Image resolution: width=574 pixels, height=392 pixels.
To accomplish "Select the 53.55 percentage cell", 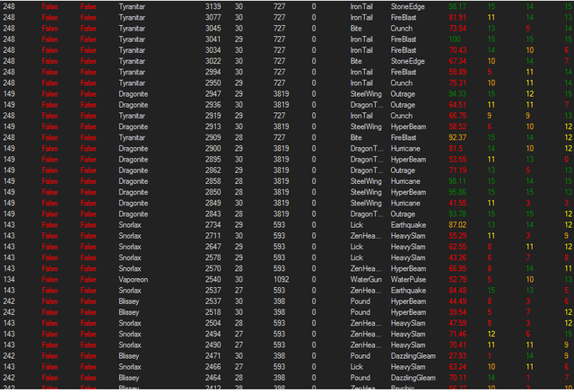I will [x=457, y=160].
